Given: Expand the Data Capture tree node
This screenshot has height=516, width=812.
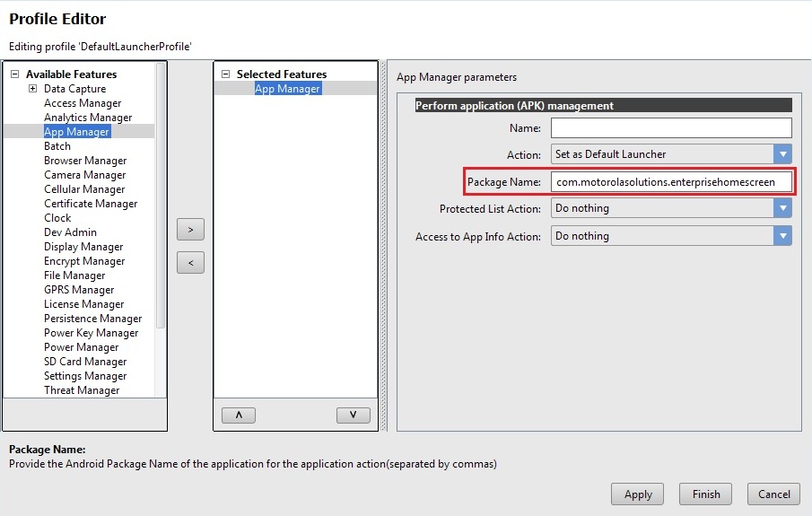Looking at the screenshot, I should (33, 89).
